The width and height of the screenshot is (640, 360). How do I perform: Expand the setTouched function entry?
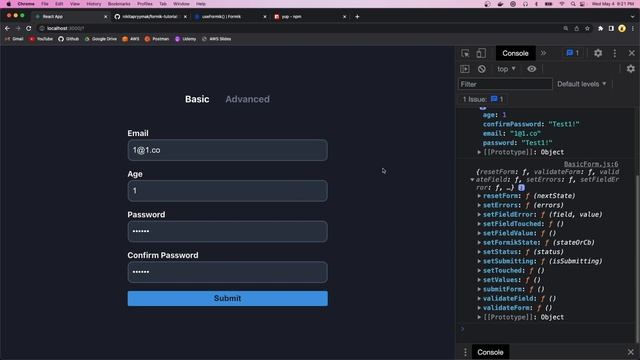pos(479,271)
